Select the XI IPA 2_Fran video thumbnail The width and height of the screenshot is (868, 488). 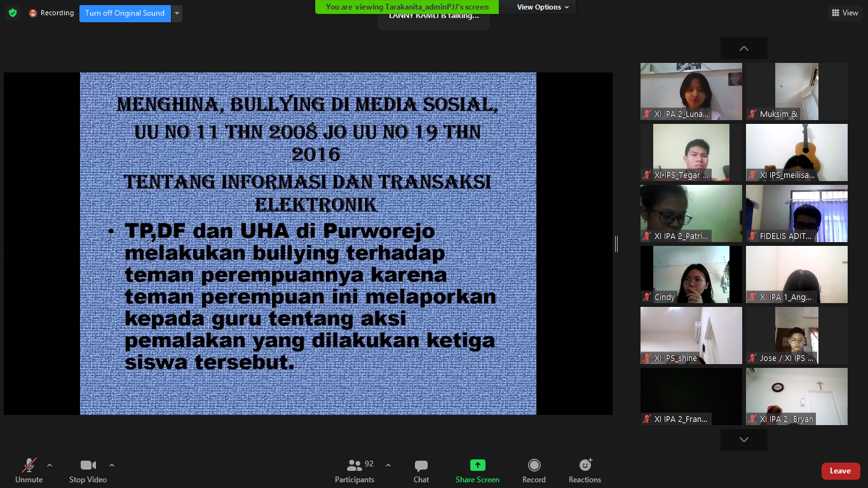click(x=691, y=396)
